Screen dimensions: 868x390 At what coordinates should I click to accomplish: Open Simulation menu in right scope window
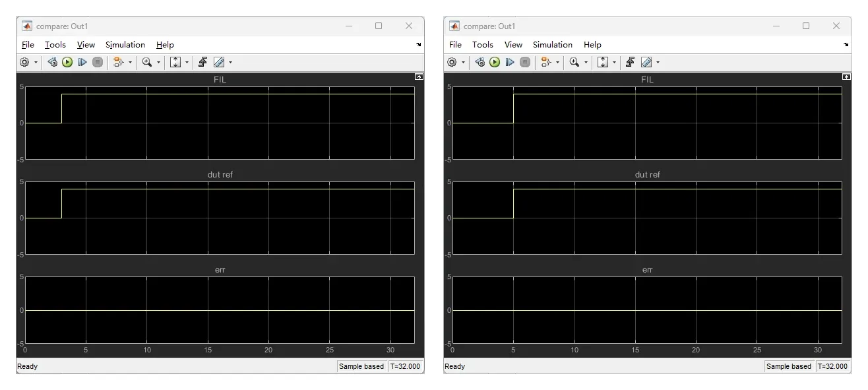click(x=553, y=45)
